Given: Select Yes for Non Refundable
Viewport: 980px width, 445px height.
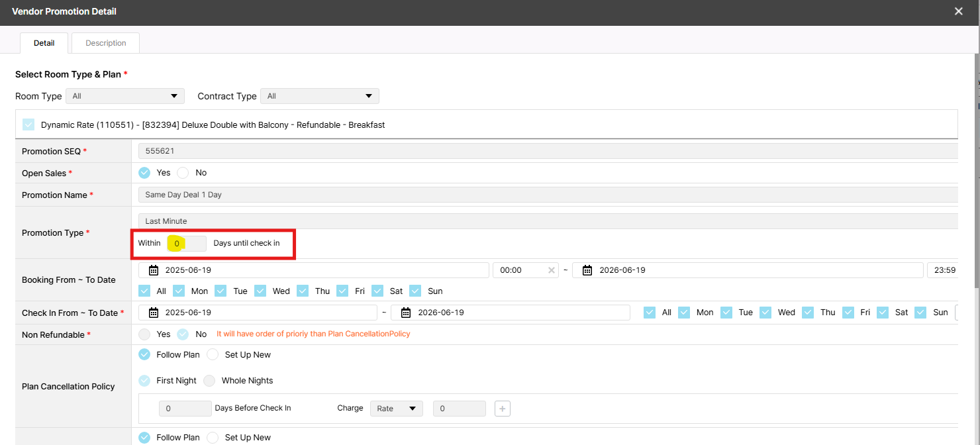Looking at the screenshot, I should point(144,334).
